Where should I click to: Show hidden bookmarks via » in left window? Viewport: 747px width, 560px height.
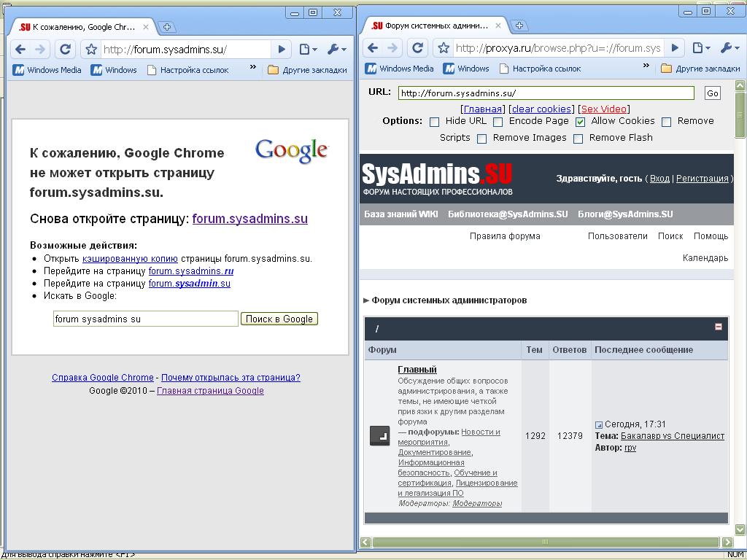point(253,68)
